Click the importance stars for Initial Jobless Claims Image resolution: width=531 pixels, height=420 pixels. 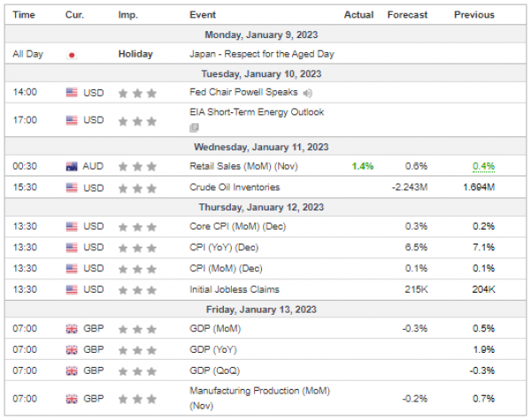[137, 289]
